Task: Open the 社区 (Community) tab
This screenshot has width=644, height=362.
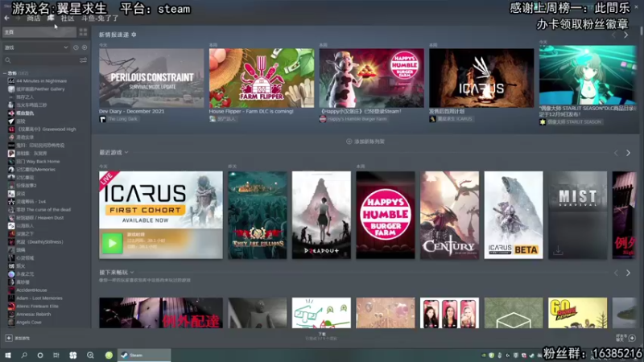Action: click(68, 18)
